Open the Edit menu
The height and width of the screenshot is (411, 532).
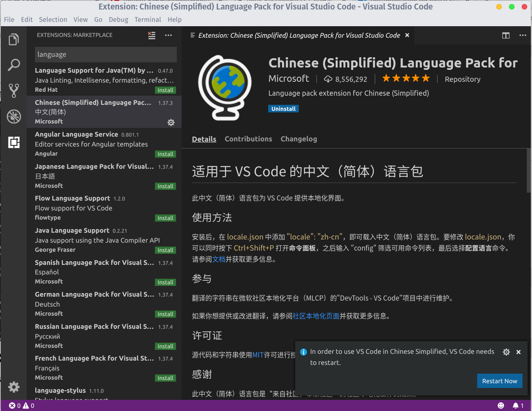[27, 19]
